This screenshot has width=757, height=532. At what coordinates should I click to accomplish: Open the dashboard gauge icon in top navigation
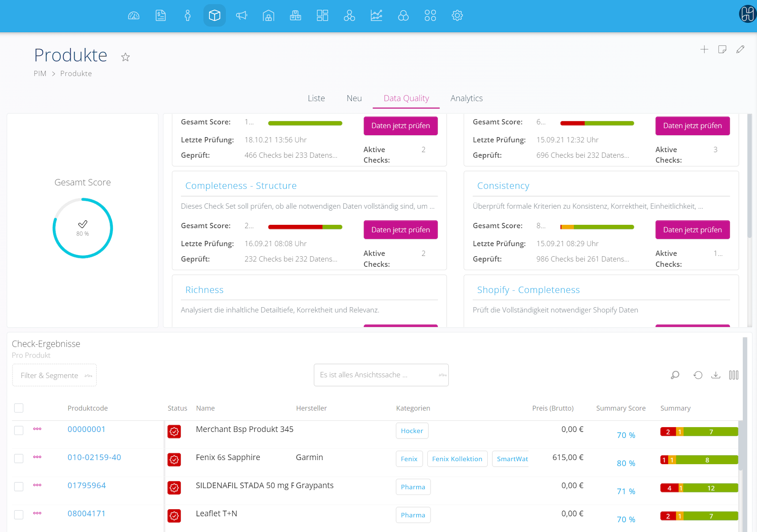[134, 16]
